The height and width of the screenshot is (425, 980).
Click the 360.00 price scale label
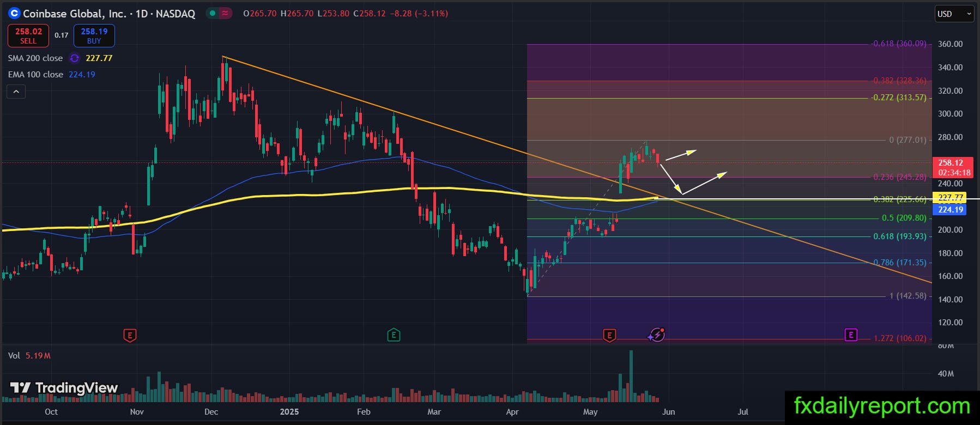(950, 44)
